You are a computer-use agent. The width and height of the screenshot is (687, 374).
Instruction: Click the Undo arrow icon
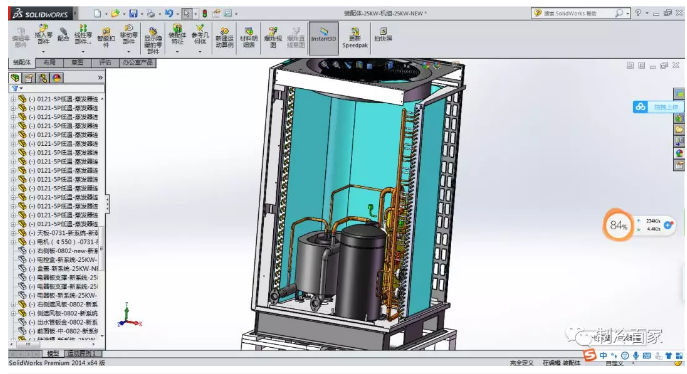pyautogui.click(x=169, y=14)
